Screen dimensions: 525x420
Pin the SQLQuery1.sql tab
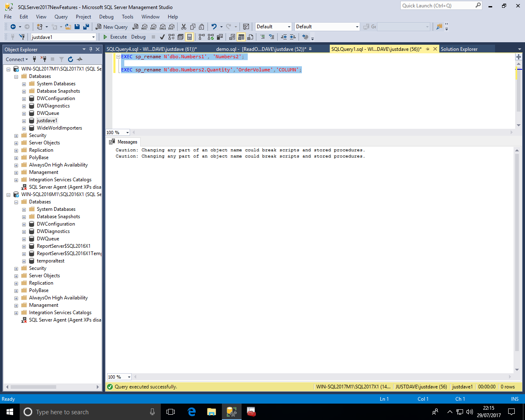tap(427, 49)
